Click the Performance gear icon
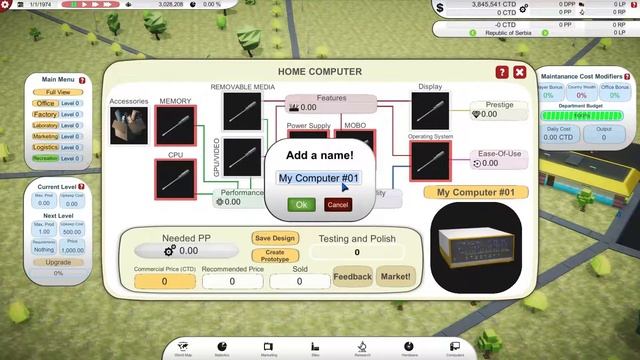The height and width of the screenshot is (360, 640). tap(220, 202)
